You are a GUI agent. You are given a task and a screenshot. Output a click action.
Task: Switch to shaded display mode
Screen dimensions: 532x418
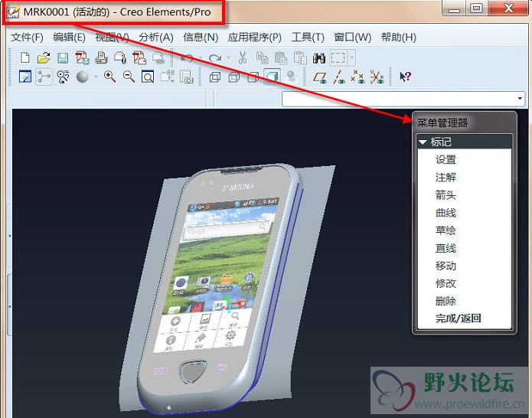(x=272, y=77)
